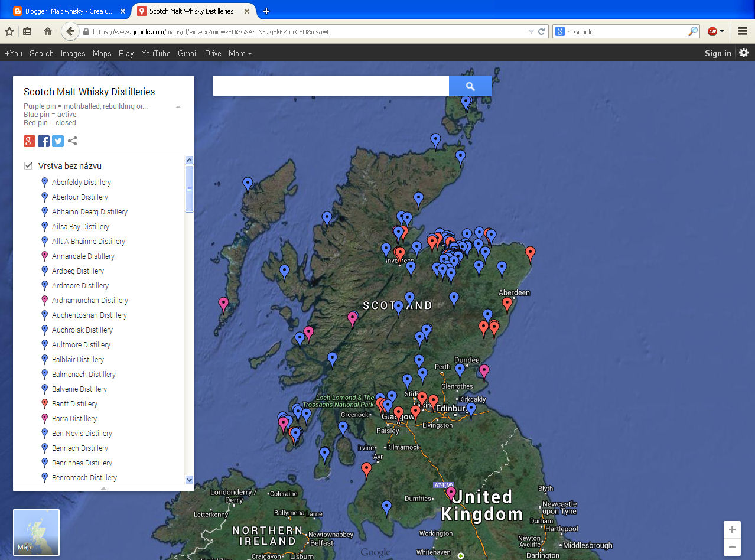Select Ailsa Bay Distillery in list
The image size is (755, 560).
tap(80, 227)
